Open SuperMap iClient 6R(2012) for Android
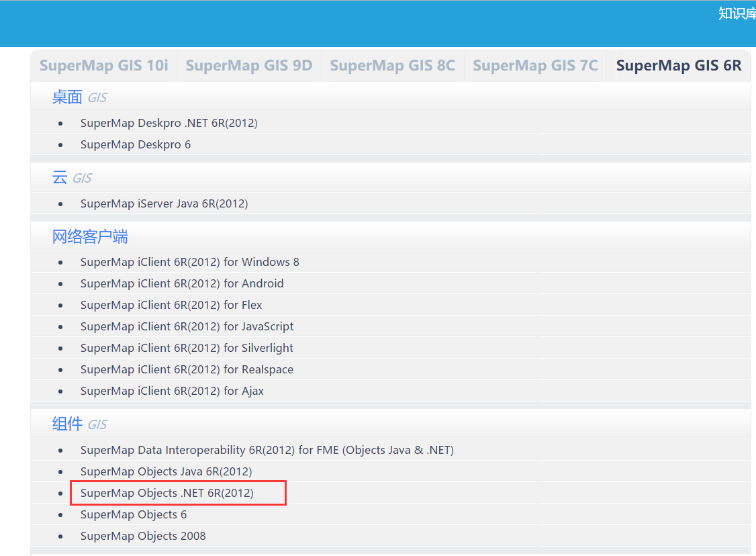 [182, 283]
